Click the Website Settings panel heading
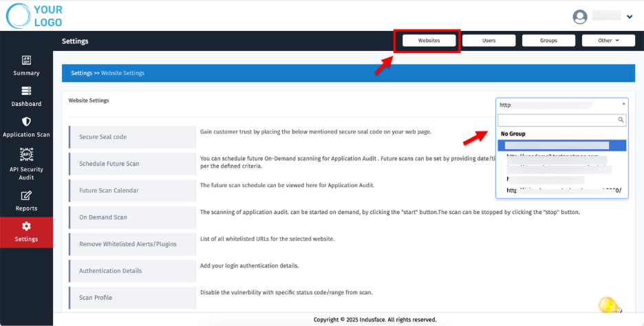Image resolution: width=644 pixels, height=326 pixels. (x=89, y=100)
